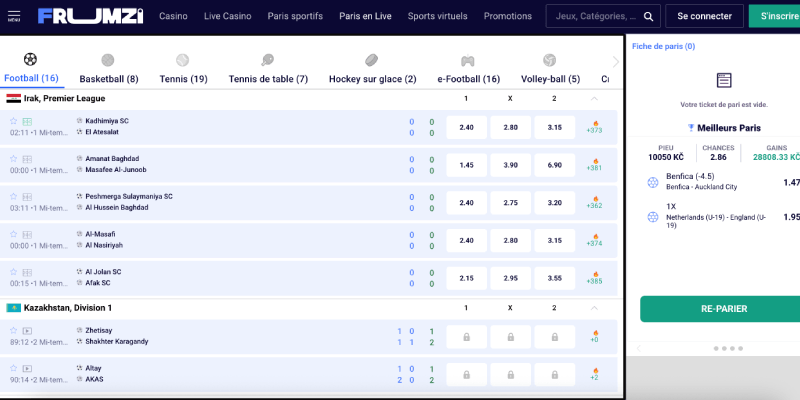Click the locked home odds for Zhetisay

coord(466,337)
